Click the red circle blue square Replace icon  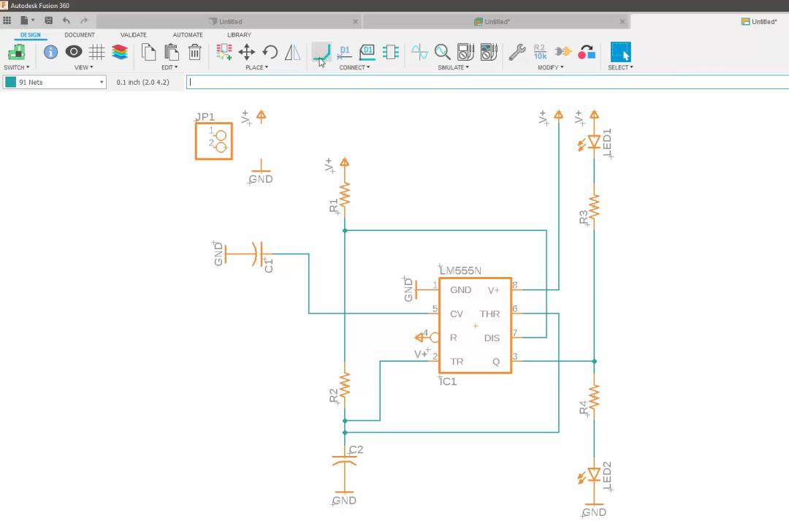(586, 52)
